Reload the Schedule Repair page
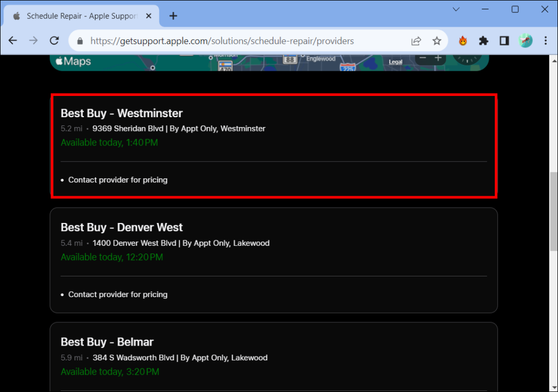Viewport: 558px width, 392px height. pyautogui.click(x=54, y=40)
